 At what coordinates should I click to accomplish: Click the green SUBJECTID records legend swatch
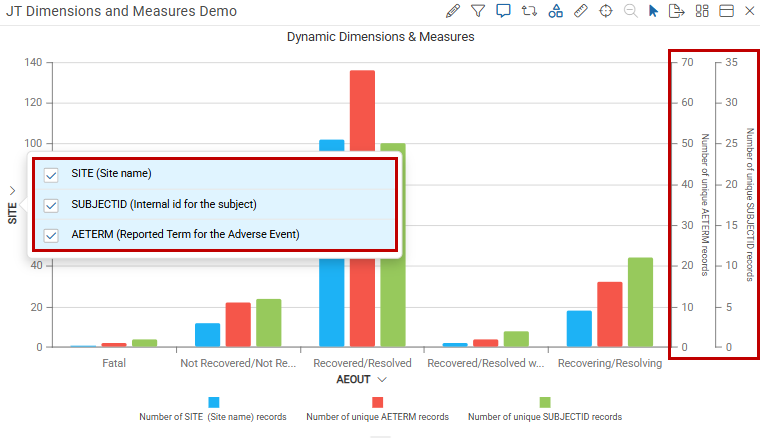click(545, 402)
